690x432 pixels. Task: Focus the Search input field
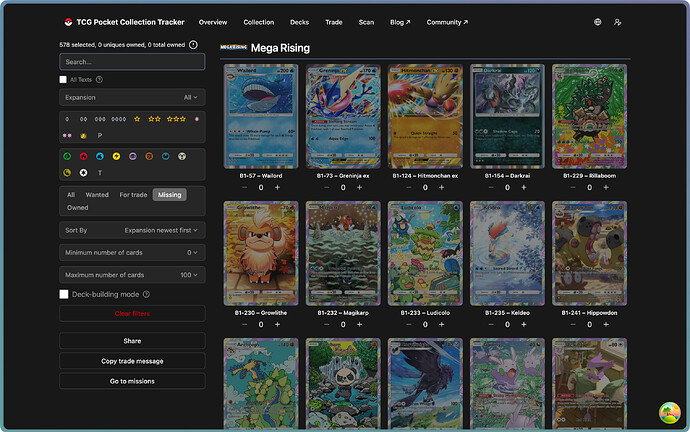tap(132, 62)
